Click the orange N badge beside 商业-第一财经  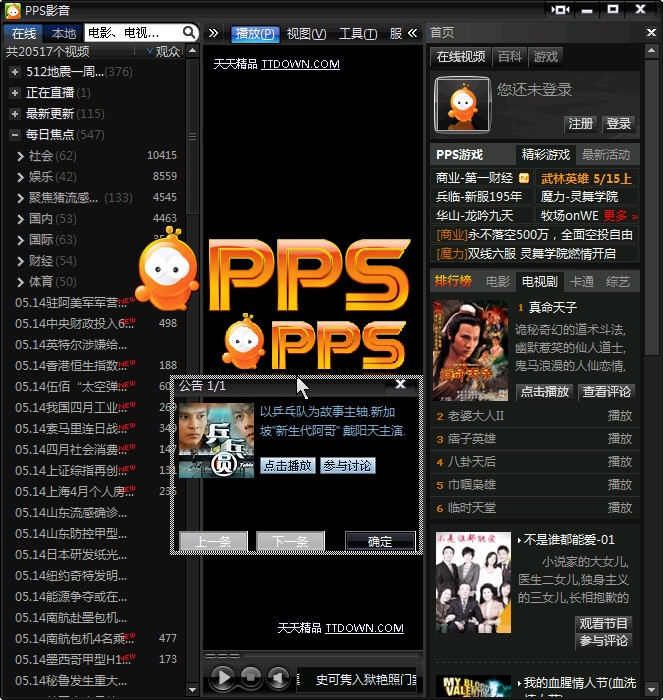point(524,178)
